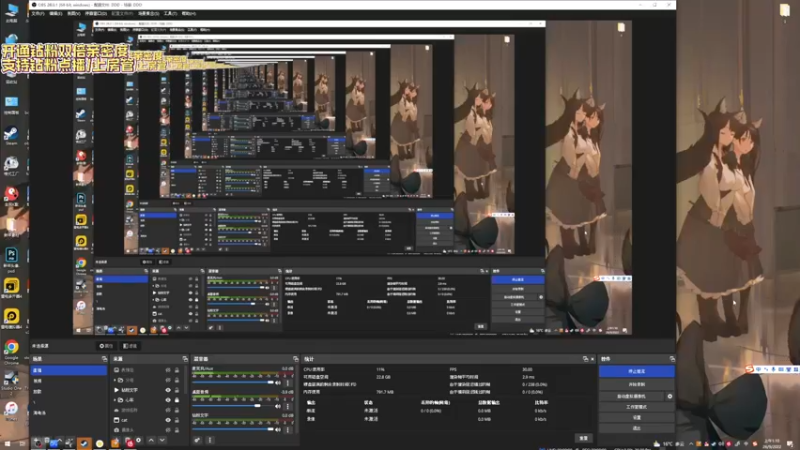Mute the 麦克风/Aux speaker icon
This screenshot has width=800, height=450.
click(278, 382)
